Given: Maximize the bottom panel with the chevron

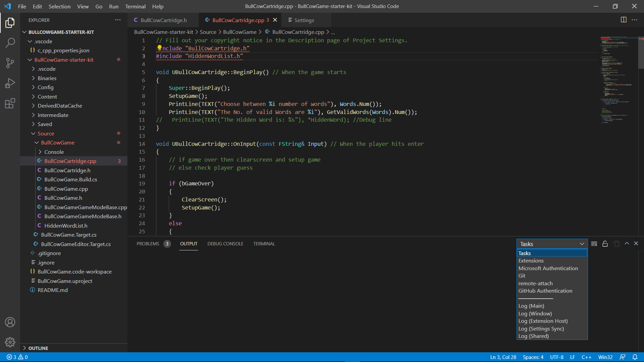Looking at the screenshot, I should (x=627, y=244).
